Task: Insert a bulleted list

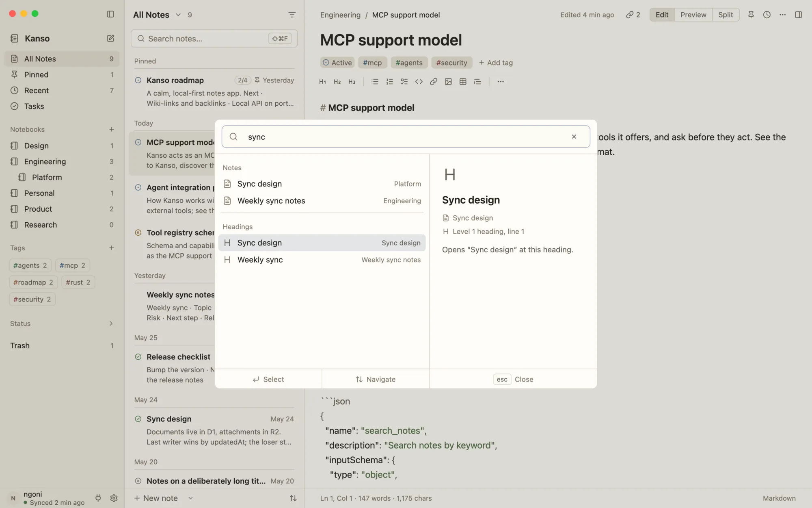Action: (x=375, y=82)
